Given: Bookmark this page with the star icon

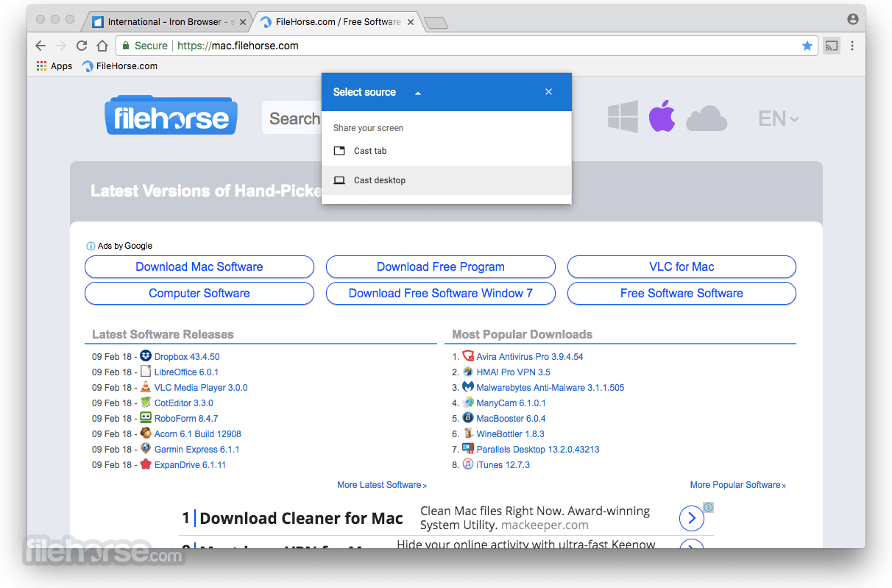Looking at the screenshot, I should (x=807, y=46).
